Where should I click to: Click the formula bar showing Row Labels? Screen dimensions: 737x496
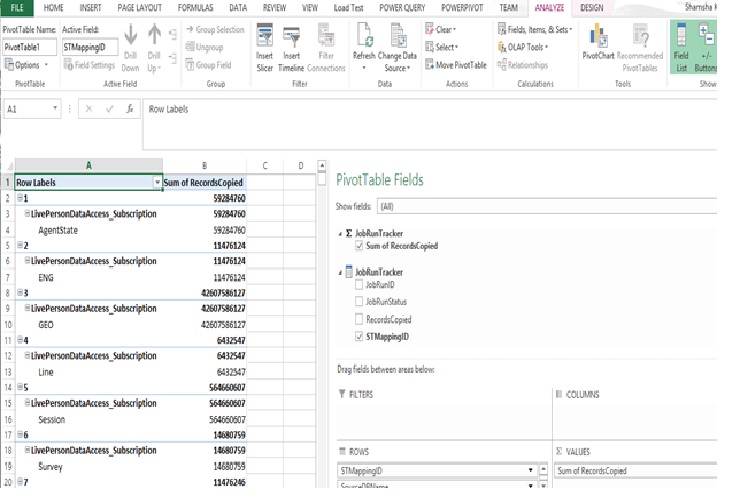(430, 124)
